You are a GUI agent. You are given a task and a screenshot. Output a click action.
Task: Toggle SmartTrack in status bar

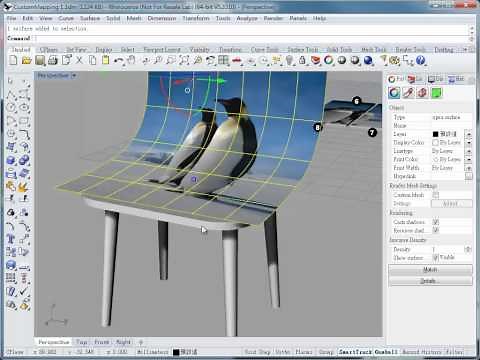coord(355,352)
